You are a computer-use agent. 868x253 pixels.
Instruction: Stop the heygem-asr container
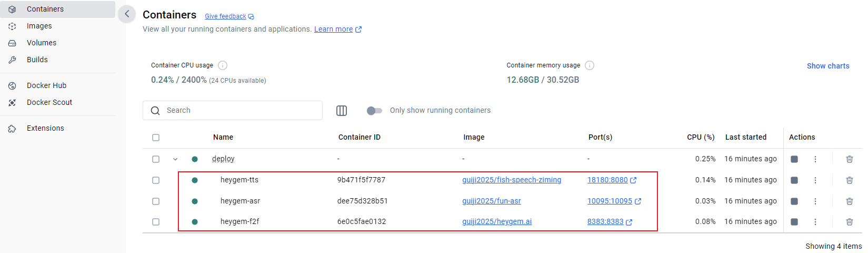click(x=794, y=201)
